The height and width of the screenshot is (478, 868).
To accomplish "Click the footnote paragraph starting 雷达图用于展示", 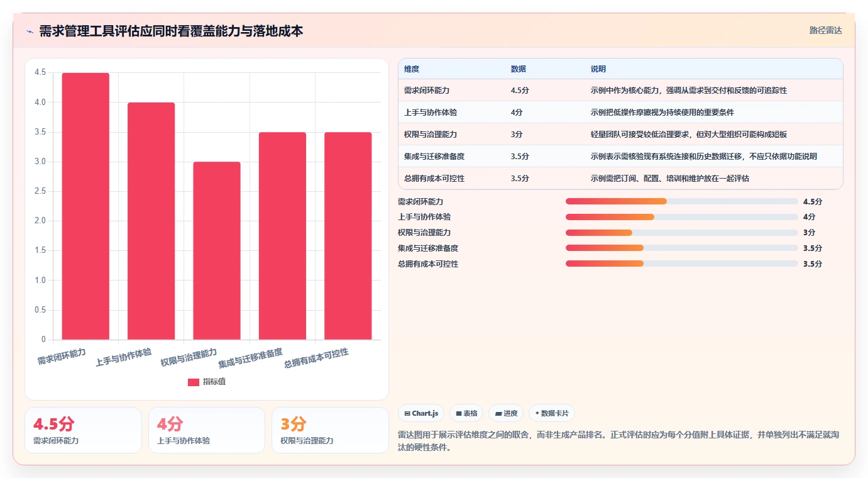I will pos(618,441).
